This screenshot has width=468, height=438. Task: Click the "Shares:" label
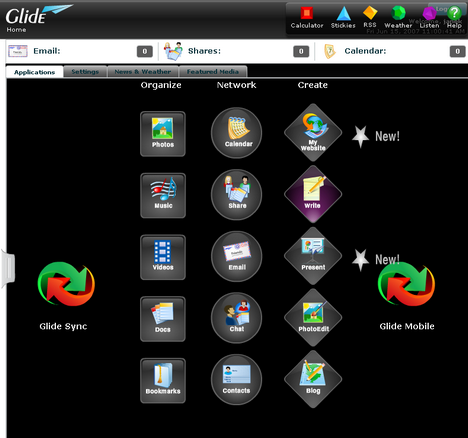pos(204,51)
